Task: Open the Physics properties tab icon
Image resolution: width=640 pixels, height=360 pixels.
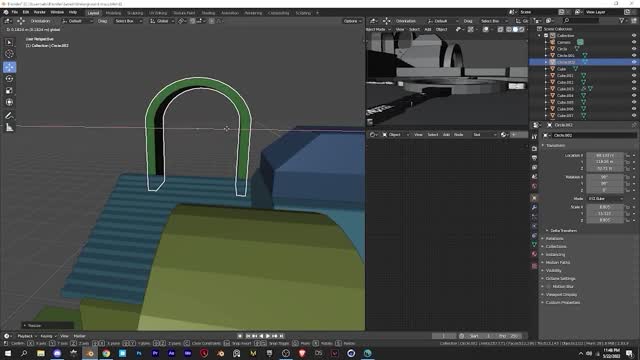Action: click(534, 226)
